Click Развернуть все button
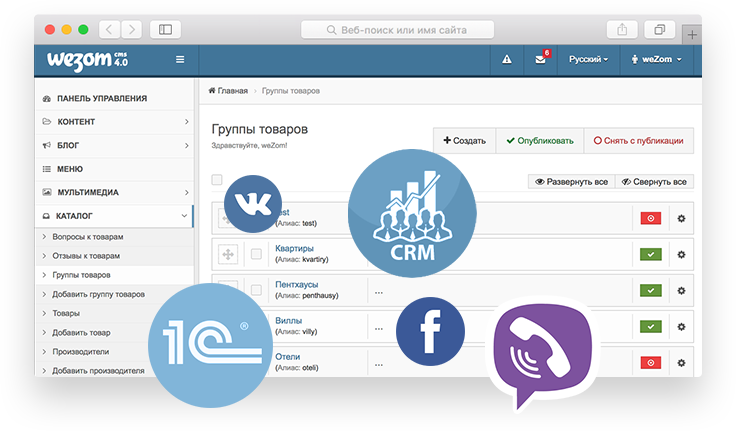This screenshot has height=431, width=736. [x=572, y=182]
